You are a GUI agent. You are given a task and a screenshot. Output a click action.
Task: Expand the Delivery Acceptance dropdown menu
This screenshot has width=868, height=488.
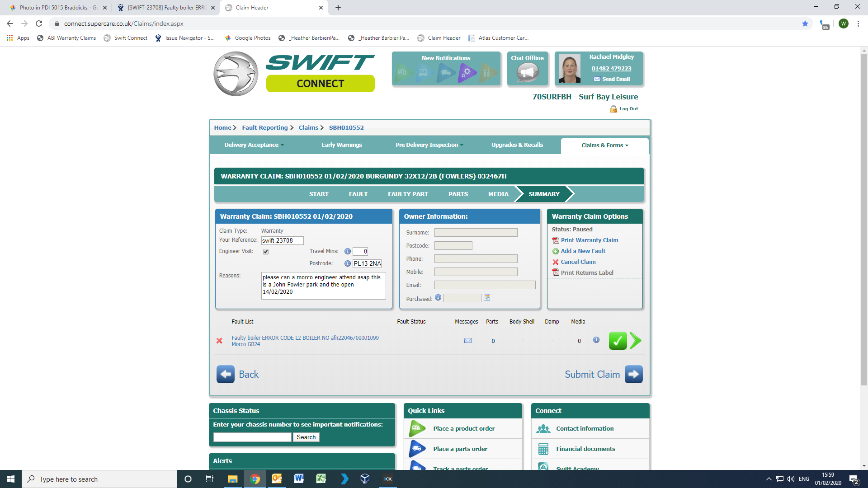254,145
